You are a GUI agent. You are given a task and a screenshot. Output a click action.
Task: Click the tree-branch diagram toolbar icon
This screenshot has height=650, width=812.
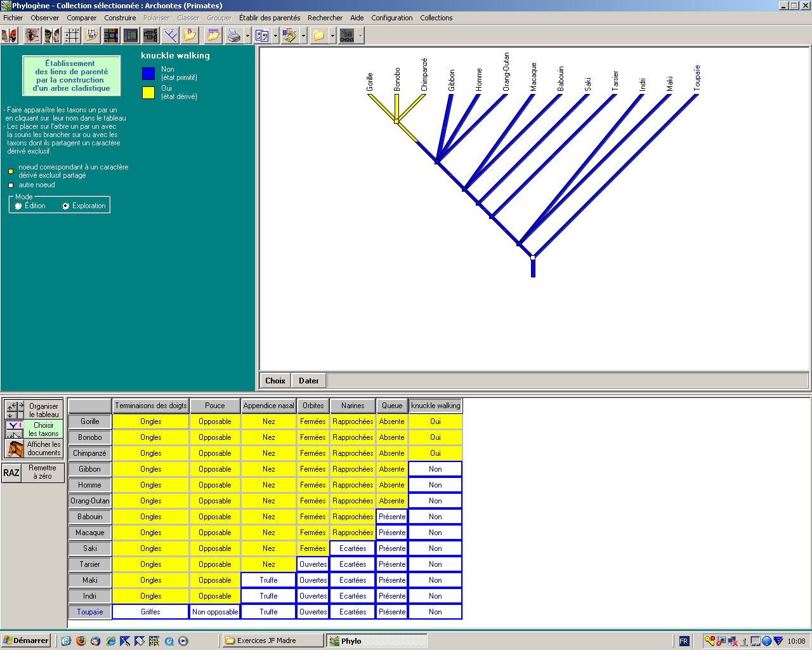tap(170, 36)
